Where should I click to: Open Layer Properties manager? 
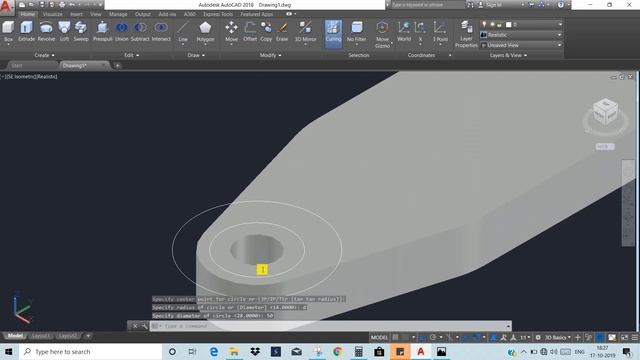pos(466,34)
